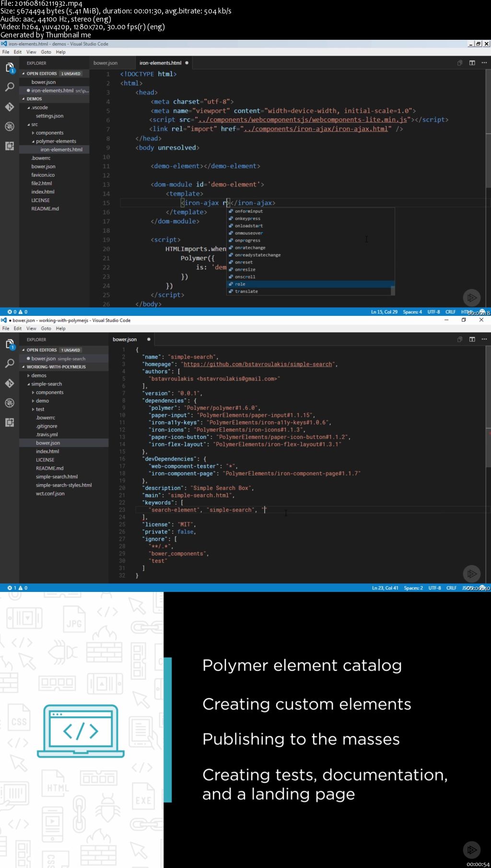Click 'UTF-8' encoding in top window status bar
The height and width of the screenshot is (868, 491).
point(434,312)
